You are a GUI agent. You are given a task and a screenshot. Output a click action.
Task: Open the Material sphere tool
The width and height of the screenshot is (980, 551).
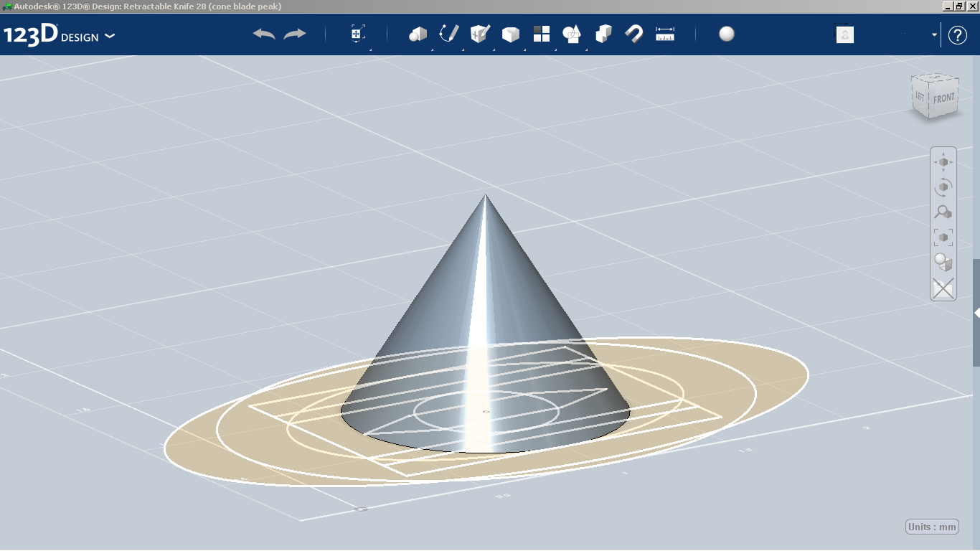[727, 34]
